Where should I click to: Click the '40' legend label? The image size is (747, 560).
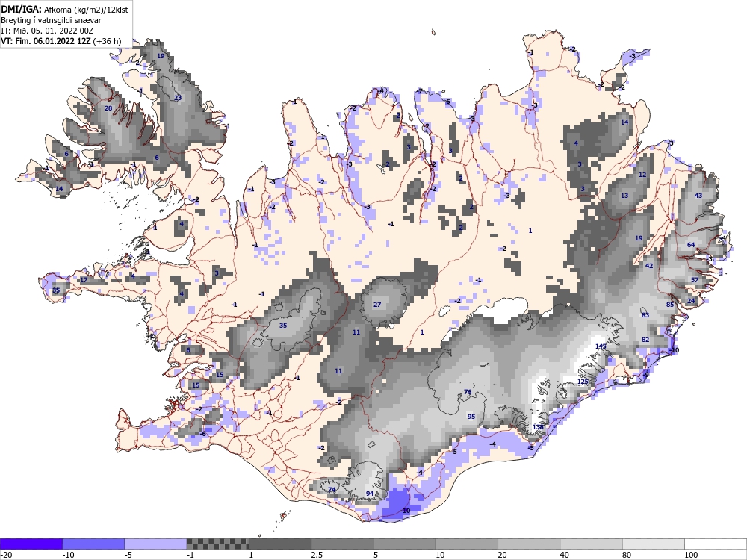point(565,555)
